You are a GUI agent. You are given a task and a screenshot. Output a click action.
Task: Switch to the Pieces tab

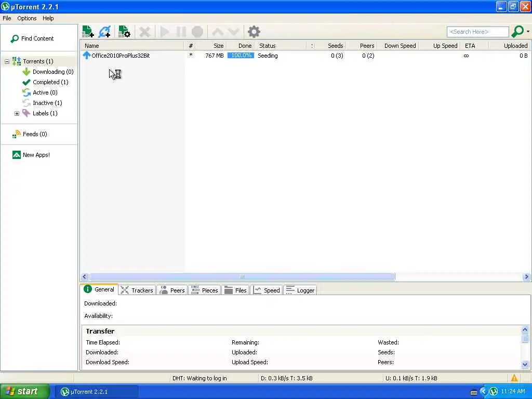click(205, 290)
